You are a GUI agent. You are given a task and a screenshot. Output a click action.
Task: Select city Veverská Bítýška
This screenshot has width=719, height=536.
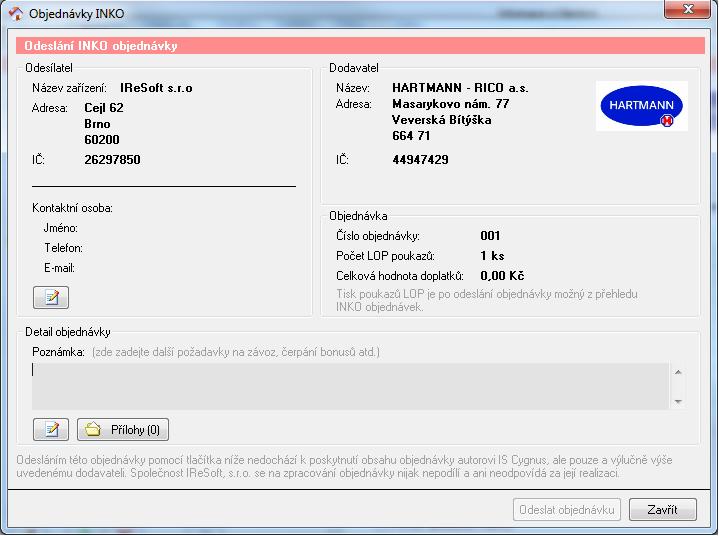(x=442, y=120)
